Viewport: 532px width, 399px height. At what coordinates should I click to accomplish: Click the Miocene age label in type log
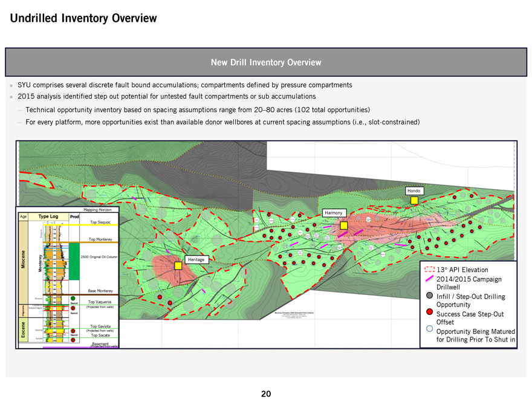[23, 261]
